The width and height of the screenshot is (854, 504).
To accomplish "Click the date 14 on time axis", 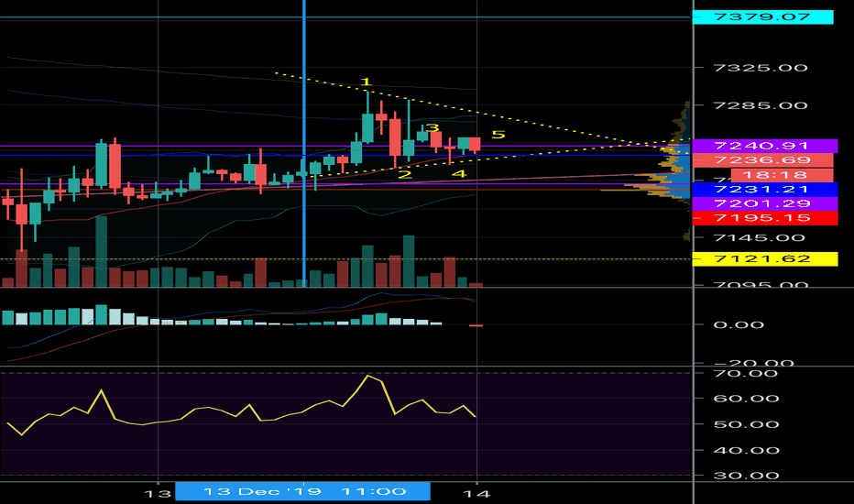I will (476, 494).
